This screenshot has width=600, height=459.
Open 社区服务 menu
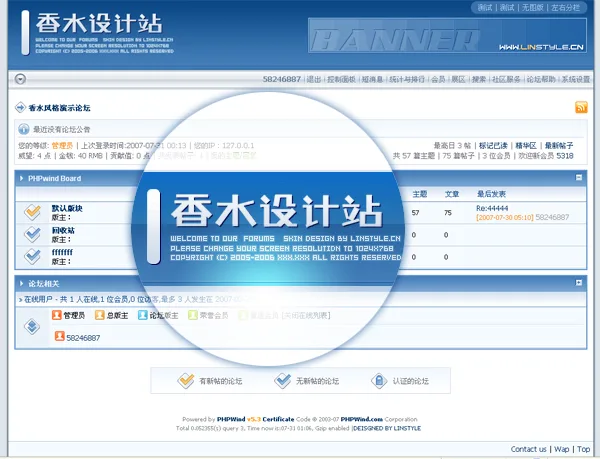506,79
